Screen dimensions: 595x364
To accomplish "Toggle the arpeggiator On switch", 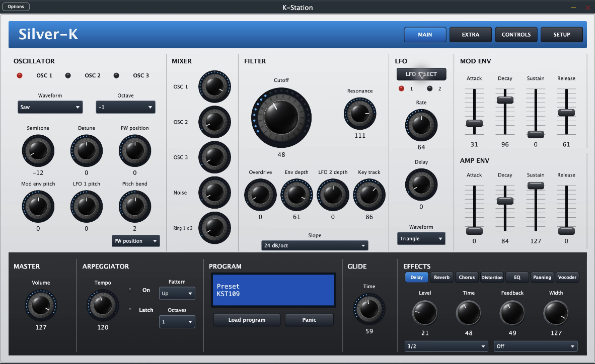I will (130, 289).
